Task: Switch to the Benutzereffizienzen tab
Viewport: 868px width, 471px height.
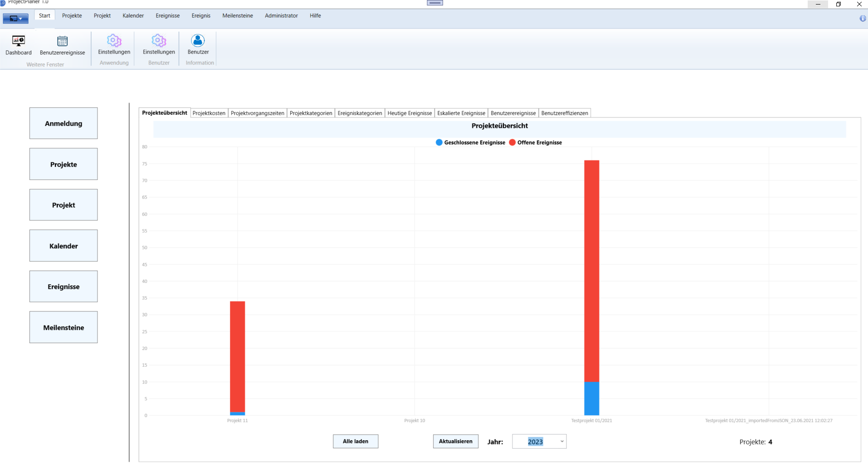Action: click(565, 113)
